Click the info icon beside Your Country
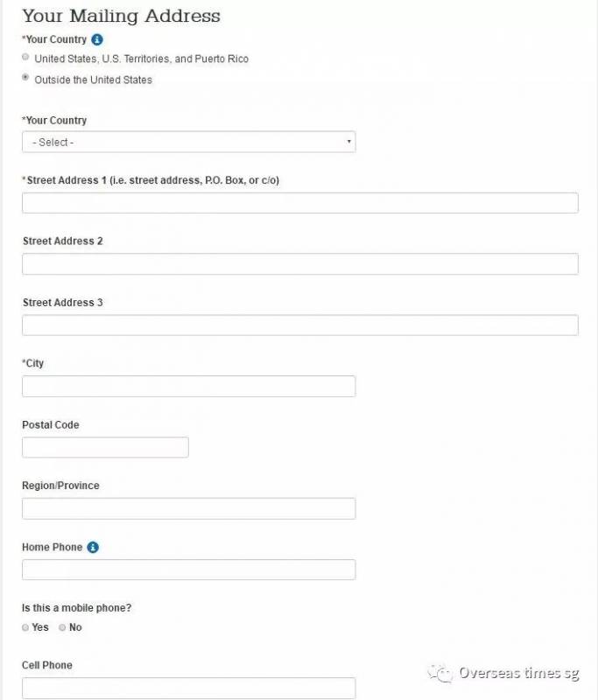 pyautogui.click(x=97, y=39)
